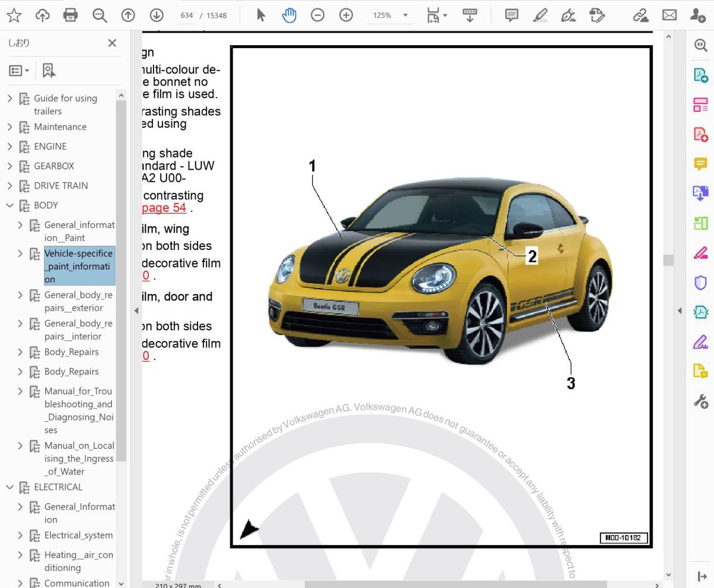Collapse the ELECTRICAL bookmark section
This screenshot has height=588, width=714.
[10, 487]
